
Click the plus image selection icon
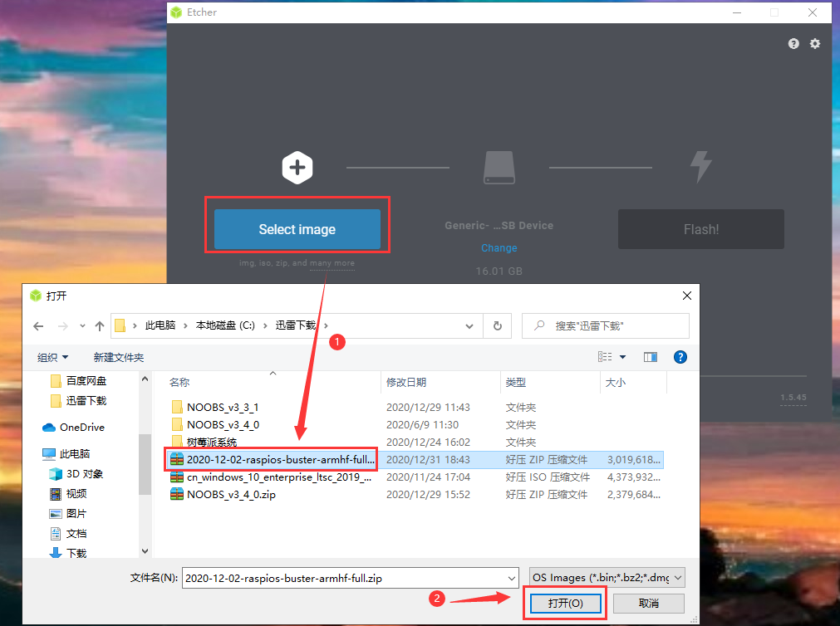(297, 167)
